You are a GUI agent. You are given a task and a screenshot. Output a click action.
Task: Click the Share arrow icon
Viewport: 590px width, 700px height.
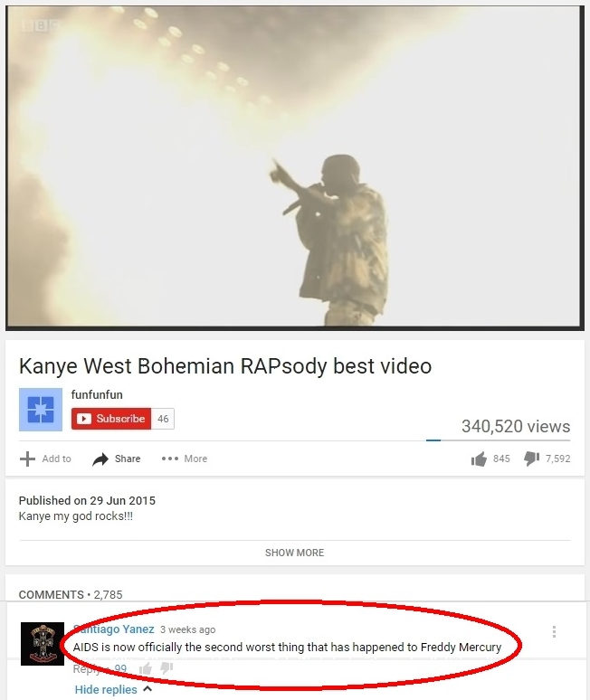point(100,459)
